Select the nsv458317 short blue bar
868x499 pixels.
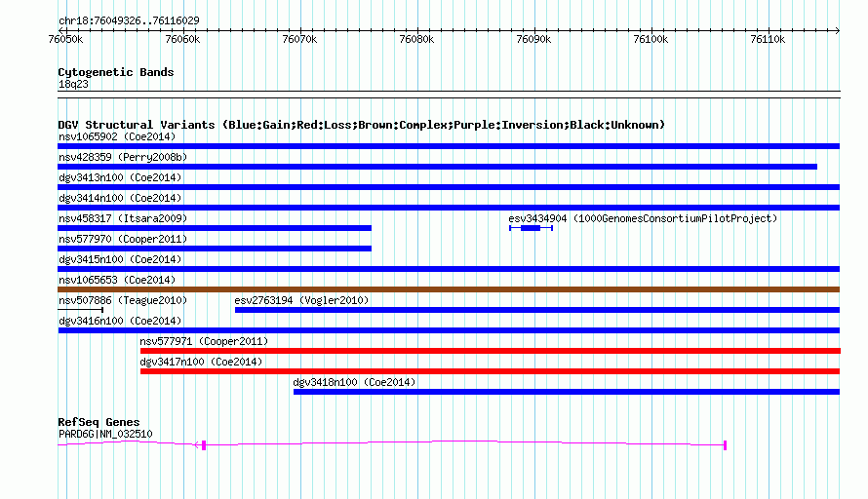tap(215, 228)
